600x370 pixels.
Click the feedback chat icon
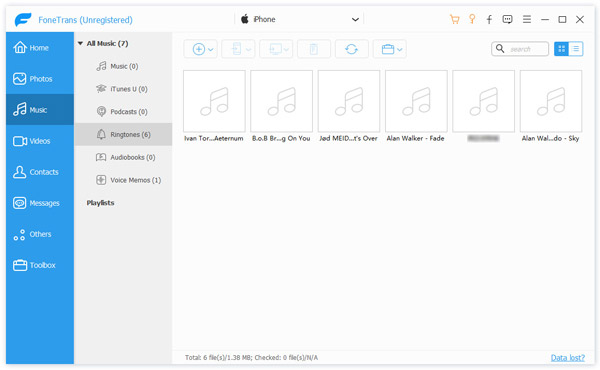pos(507,19)
